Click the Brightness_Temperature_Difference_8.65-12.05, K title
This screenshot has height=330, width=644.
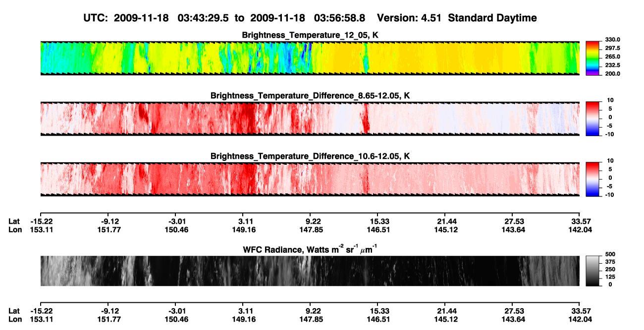[x=310, y=95]
